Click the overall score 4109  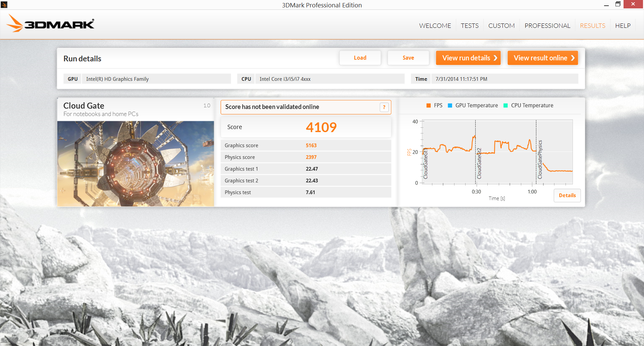tap(321, 127)
